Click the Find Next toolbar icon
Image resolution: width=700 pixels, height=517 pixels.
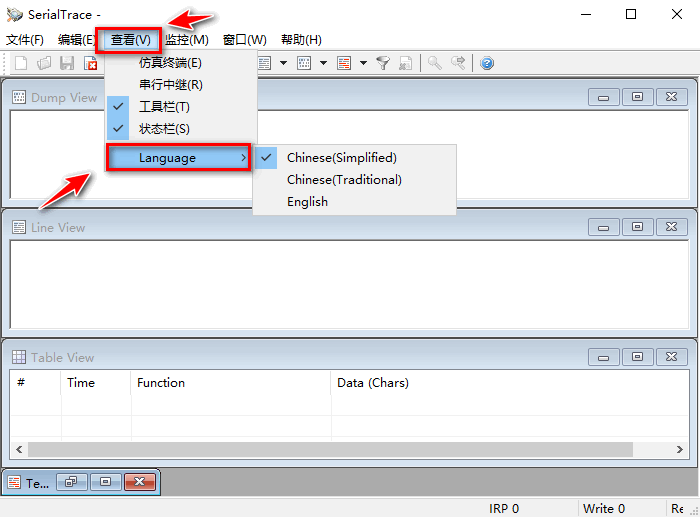[x=458, y=63]
